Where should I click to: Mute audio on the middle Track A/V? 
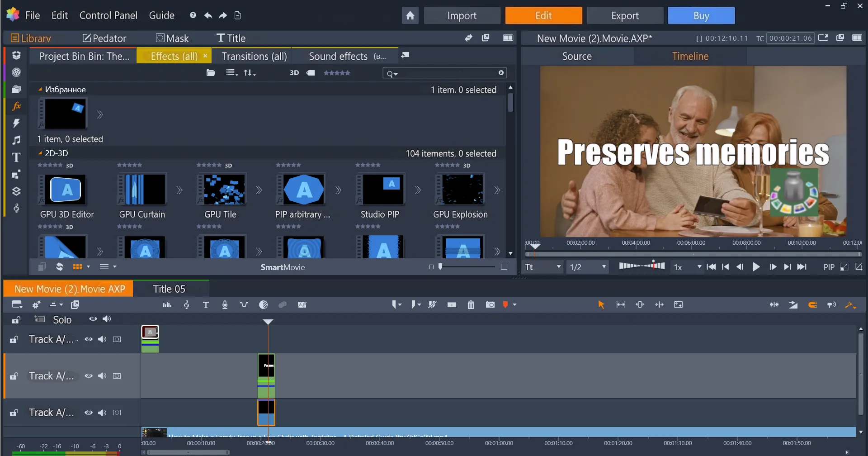point(102,375)
